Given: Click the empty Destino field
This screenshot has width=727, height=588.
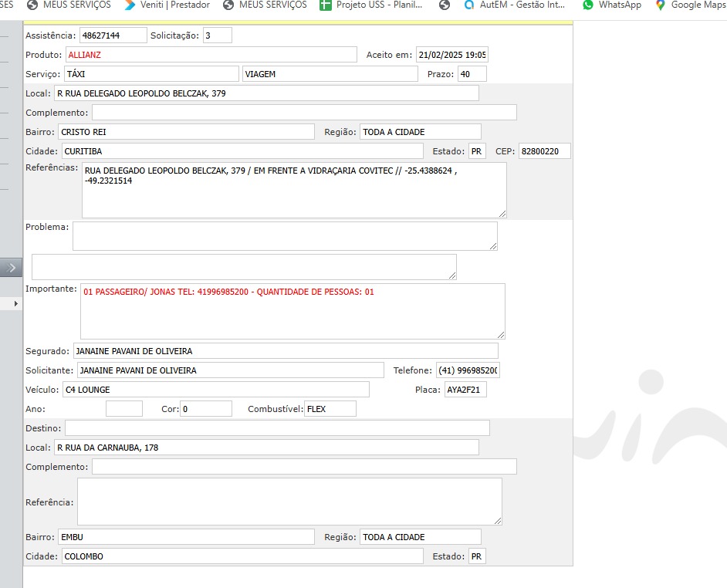Looking at the screenshot, I should point(277,428).
